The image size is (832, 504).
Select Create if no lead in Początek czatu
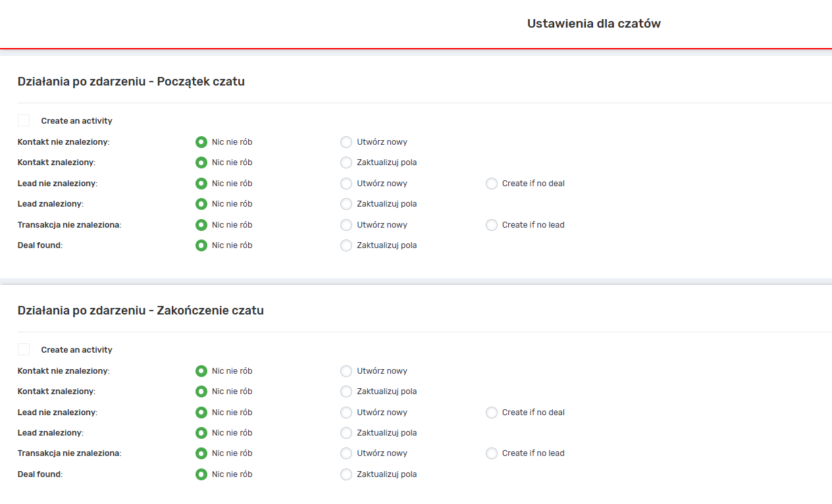tap(492, 225)
